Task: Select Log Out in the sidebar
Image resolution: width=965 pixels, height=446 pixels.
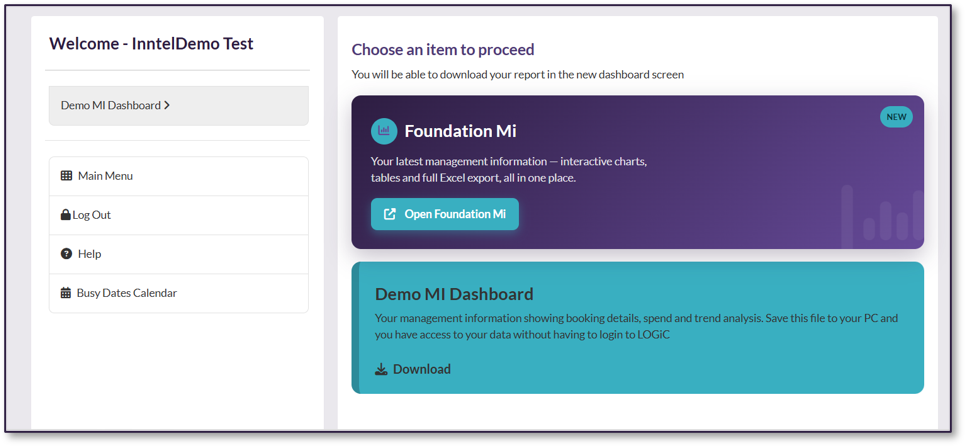Action: tap(178, 215)
